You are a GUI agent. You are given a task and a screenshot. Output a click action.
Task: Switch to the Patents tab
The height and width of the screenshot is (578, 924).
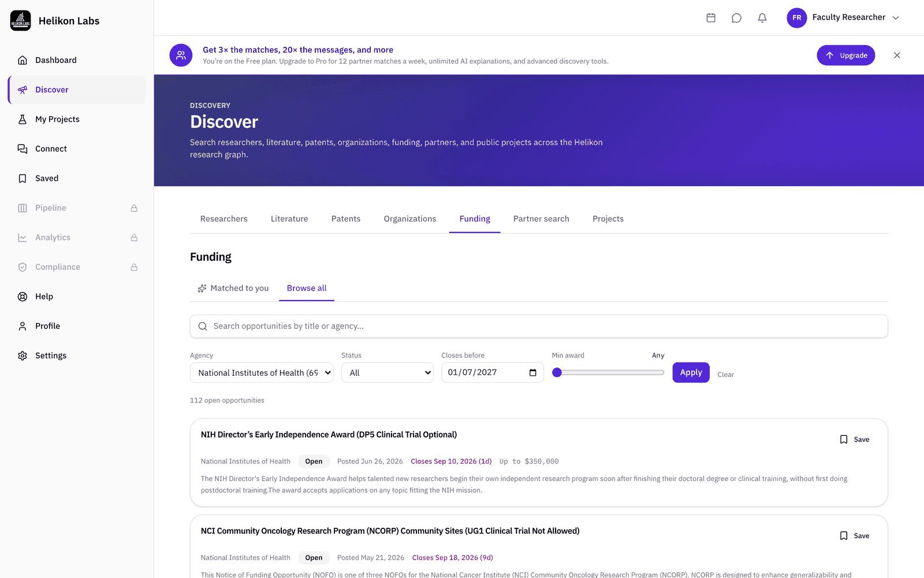coord(346,219)
